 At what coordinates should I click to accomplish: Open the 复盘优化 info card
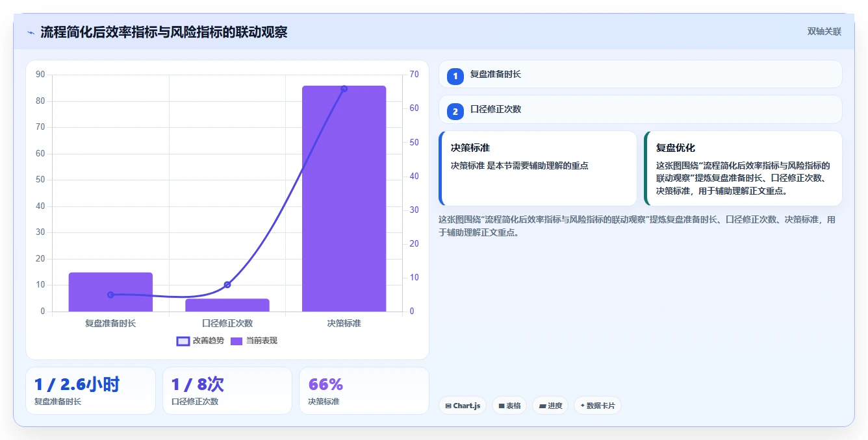743,169
